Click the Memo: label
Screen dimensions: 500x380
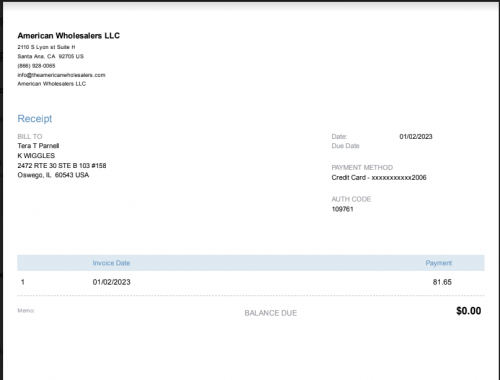tap(26, 310)
